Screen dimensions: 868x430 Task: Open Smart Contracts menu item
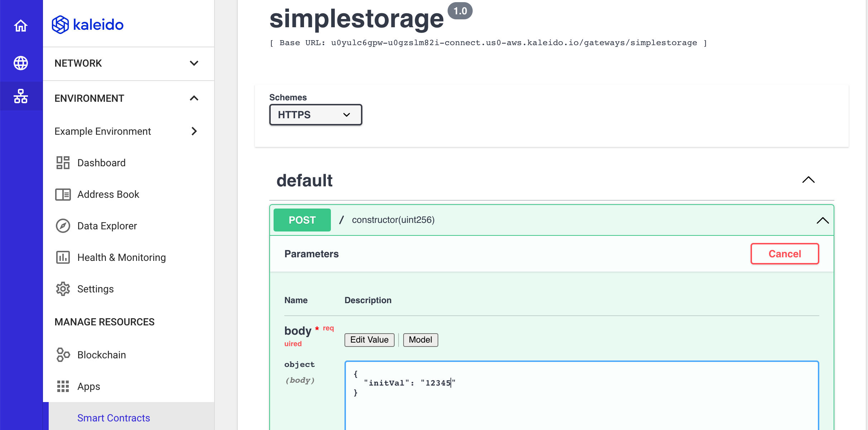113,418
